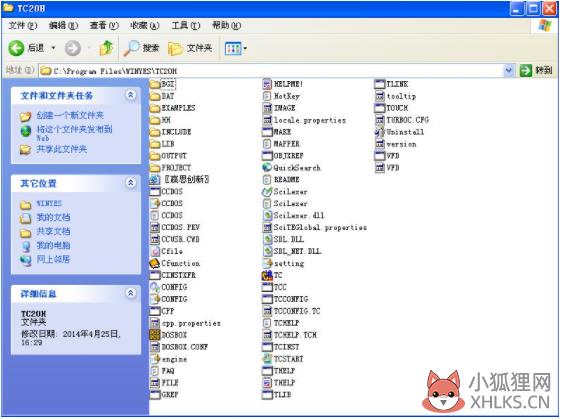Screen dimensions: 561x418
Task: Select the SciLexer.dll file
Action: [x=293, y=215]
